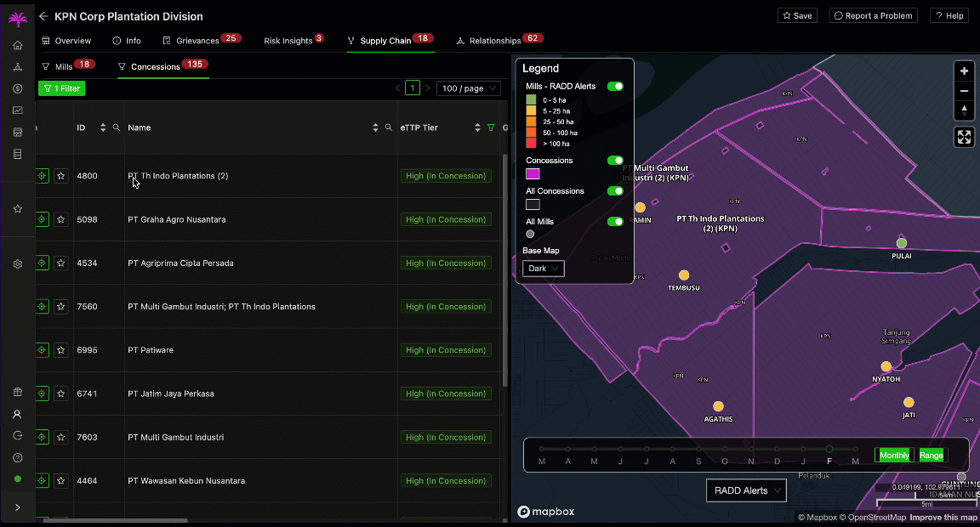Search the ID column
The image size is (980, 527).
117,127
